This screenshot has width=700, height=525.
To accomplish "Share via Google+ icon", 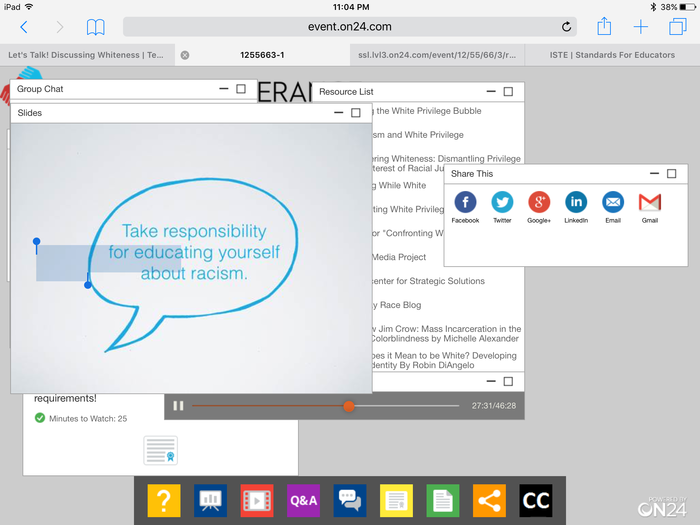I will pos(539,203).
